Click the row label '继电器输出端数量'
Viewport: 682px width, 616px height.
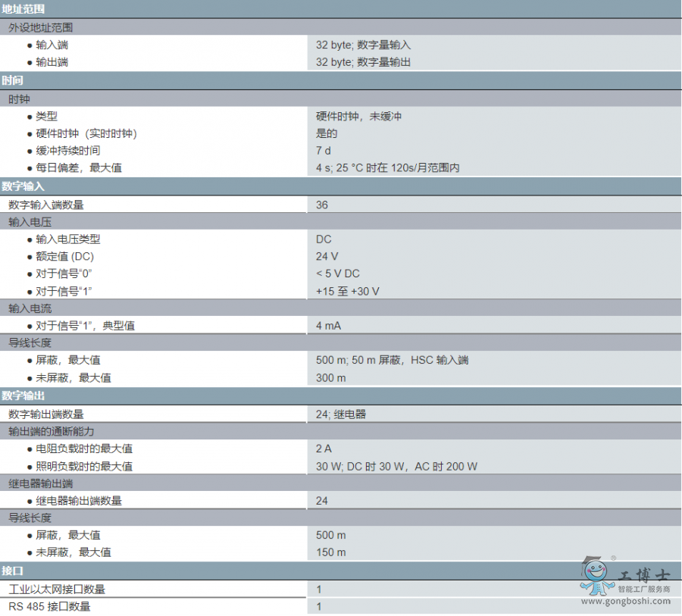(79, 501)
